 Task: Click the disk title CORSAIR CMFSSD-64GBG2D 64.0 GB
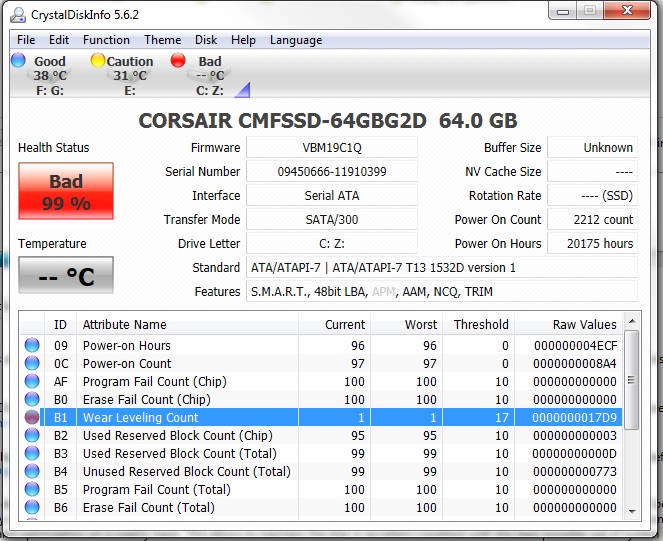click(328, 121)
